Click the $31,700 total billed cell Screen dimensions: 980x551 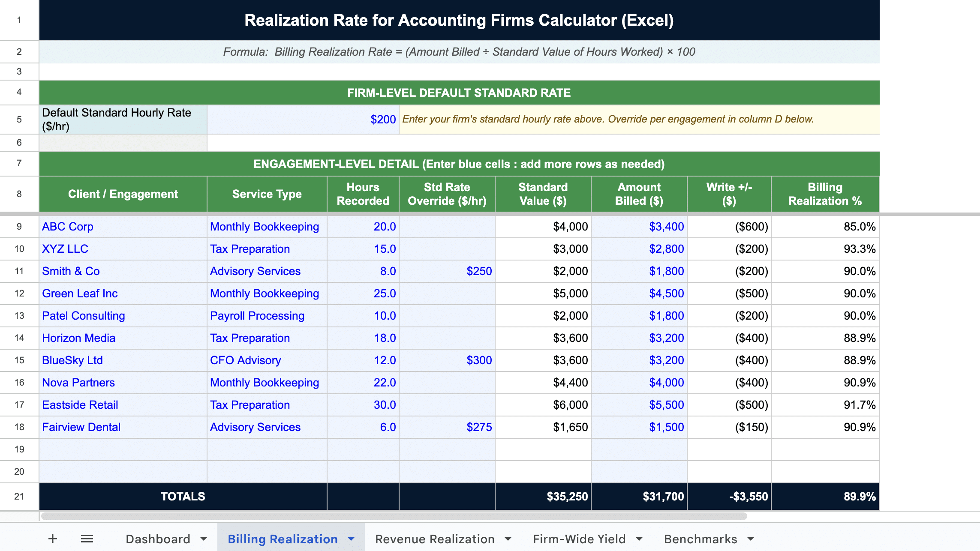(639, 497)
